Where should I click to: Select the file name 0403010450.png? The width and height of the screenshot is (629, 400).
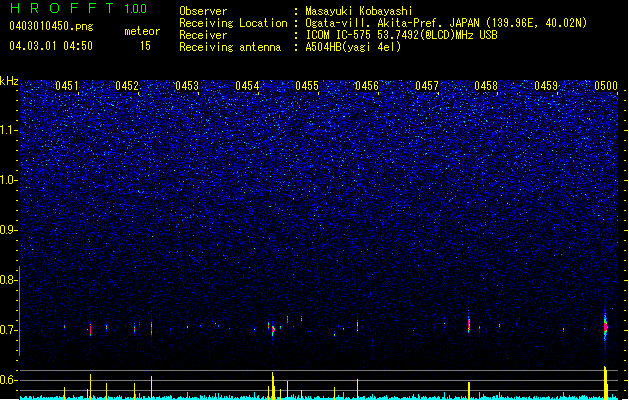pyautogui.click(x=51, y=26)
